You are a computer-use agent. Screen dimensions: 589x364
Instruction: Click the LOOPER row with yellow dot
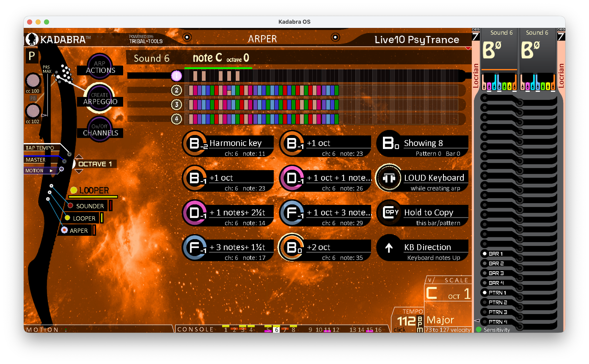(x=84, y=218)
